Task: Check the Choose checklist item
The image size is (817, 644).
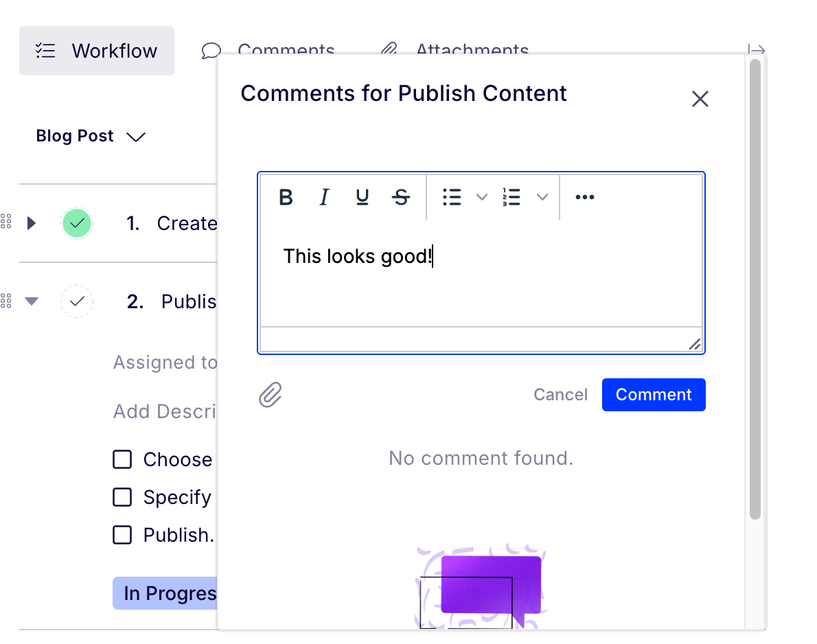Action: 122,459
